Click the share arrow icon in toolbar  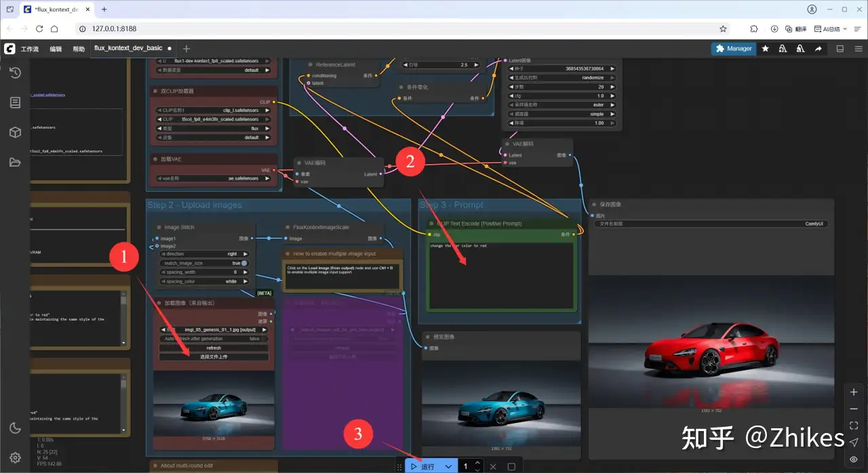coord(818,49)
